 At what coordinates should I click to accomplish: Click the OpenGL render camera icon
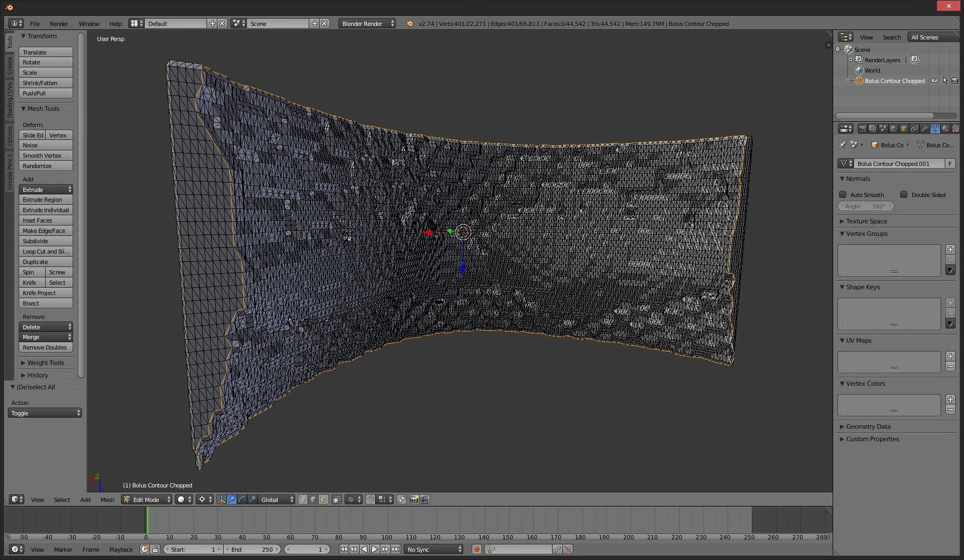pyautogui.click(x=414, y=499)
